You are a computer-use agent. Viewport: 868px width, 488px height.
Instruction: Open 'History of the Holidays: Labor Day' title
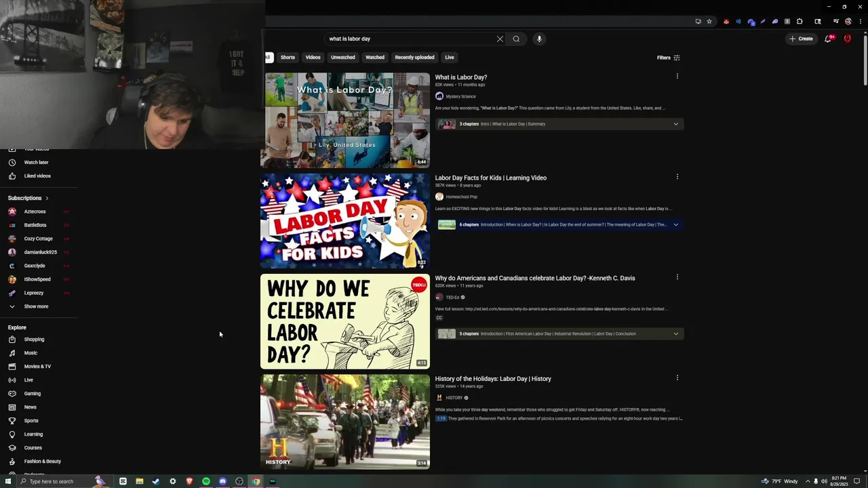493,379
